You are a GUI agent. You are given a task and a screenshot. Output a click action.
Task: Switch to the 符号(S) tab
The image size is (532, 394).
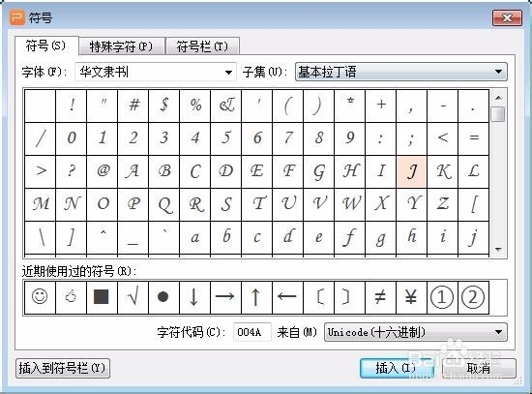[x=46, y=45]
